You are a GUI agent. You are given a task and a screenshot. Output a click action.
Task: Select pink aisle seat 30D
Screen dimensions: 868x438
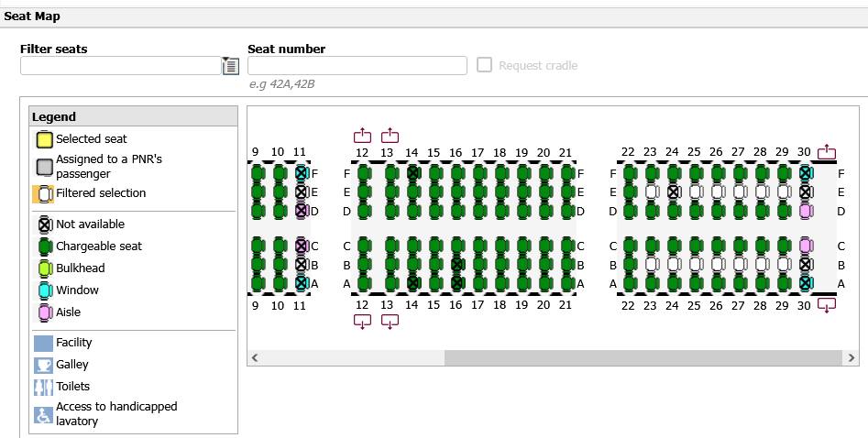click(x=806, y=211)
